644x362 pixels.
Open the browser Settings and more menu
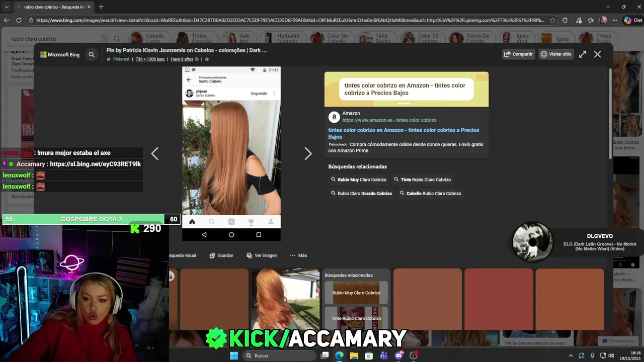(614, 20)
